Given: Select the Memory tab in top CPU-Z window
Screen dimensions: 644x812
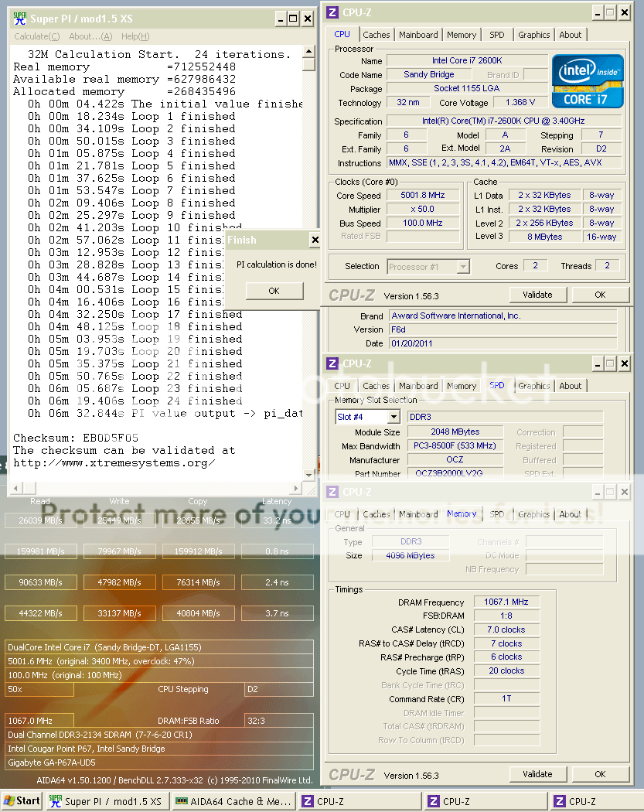Looking at the screenshot, I should [x=462, y=35].
